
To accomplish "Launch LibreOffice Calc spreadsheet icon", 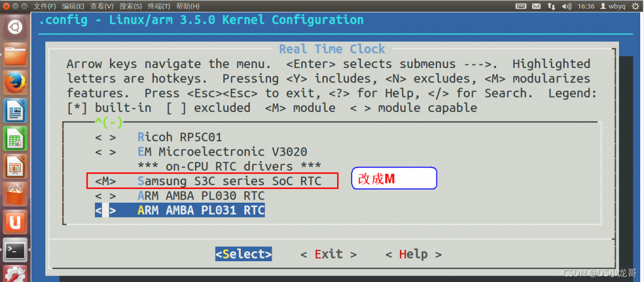I will tap(15, 138).
